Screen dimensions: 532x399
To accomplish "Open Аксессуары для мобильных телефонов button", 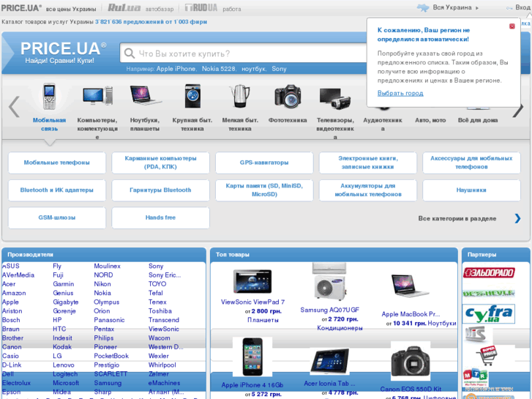I will [471, 163].
